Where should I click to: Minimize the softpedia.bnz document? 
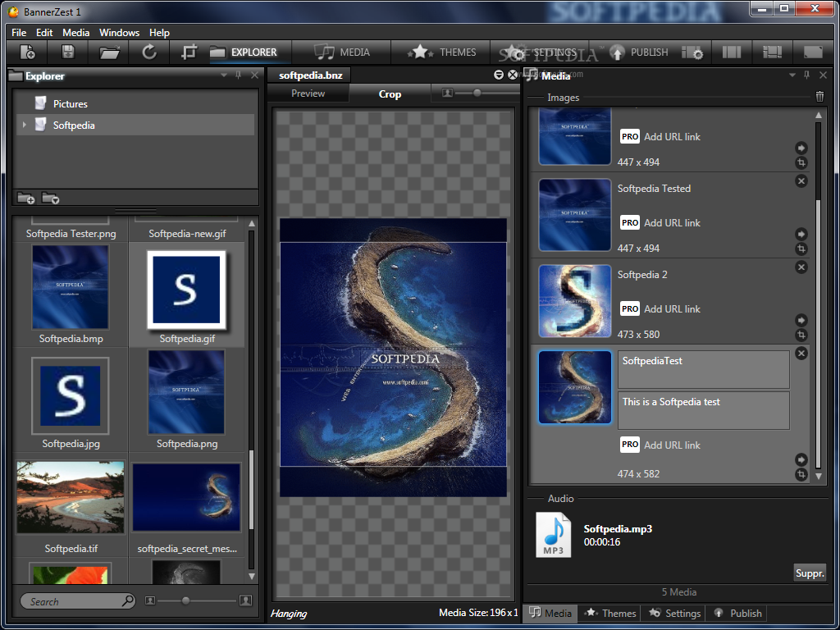pyautogui.click(x=499, y=75)
